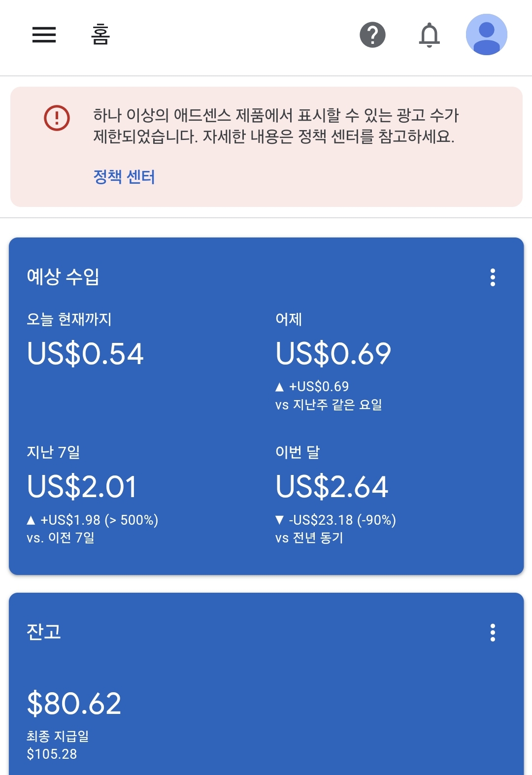The width and height of the screenshot is (532, 775).
Task: Select yesterday's earnings US$0.69
Action: click(333, 354)
